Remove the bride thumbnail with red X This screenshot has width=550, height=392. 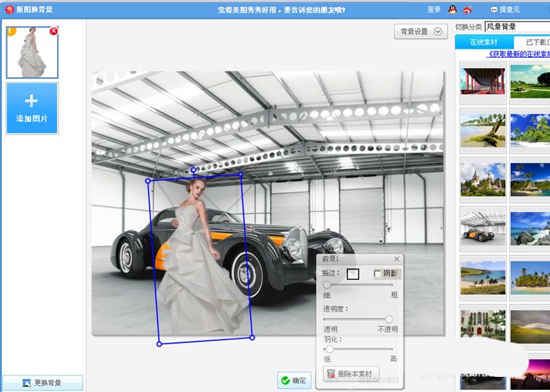[x=54, y=31]
